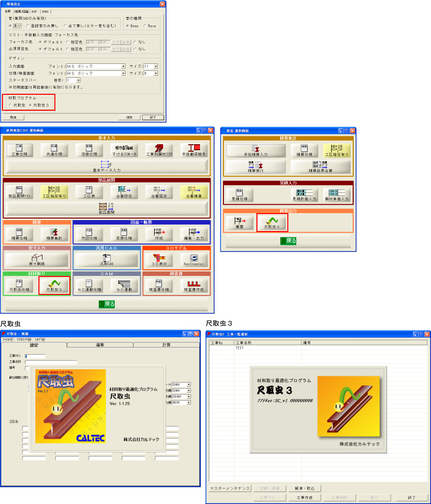Open 帳票 in 積算出力 section

239,223
